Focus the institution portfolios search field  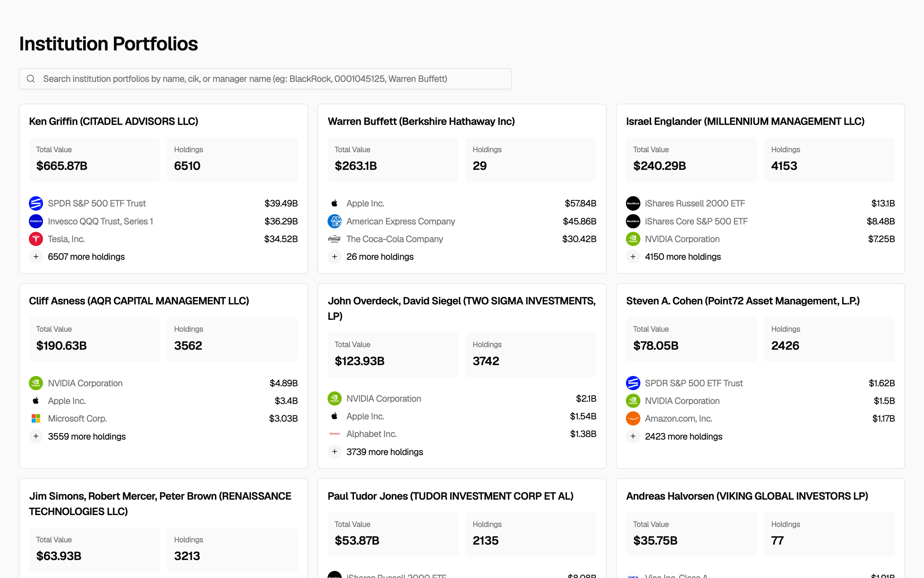coord(265,79)
